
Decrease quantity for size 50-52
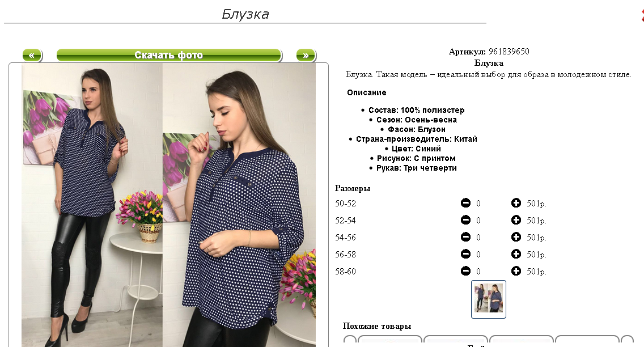pos(465,203)
